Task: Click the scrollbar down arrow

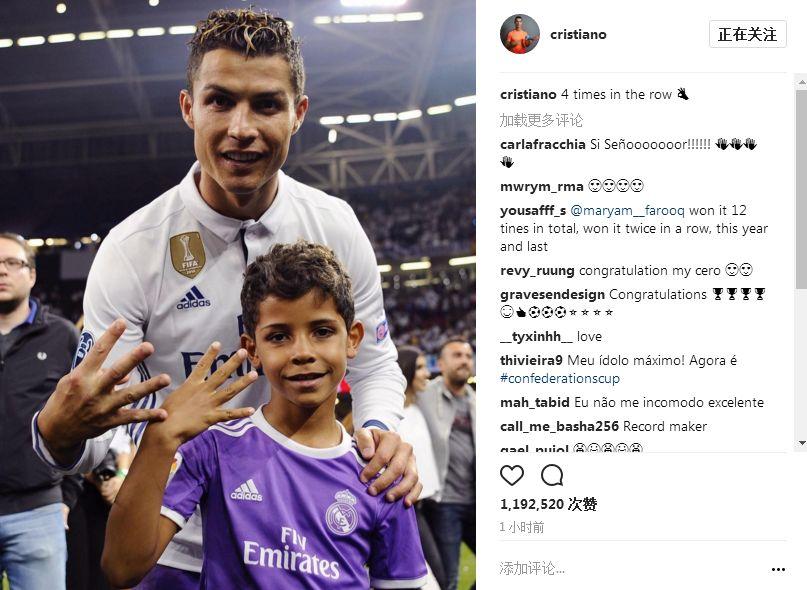Action: [x=801, y=443]
